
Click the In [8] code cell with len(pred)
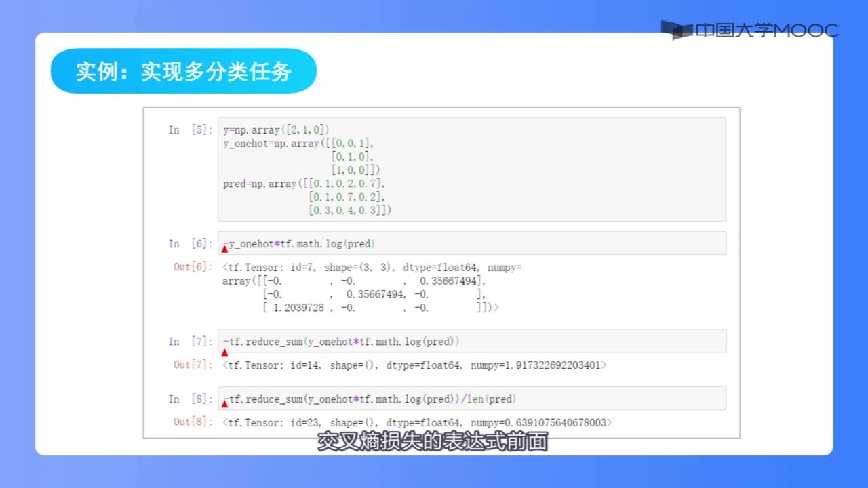[x=471, y=399]
